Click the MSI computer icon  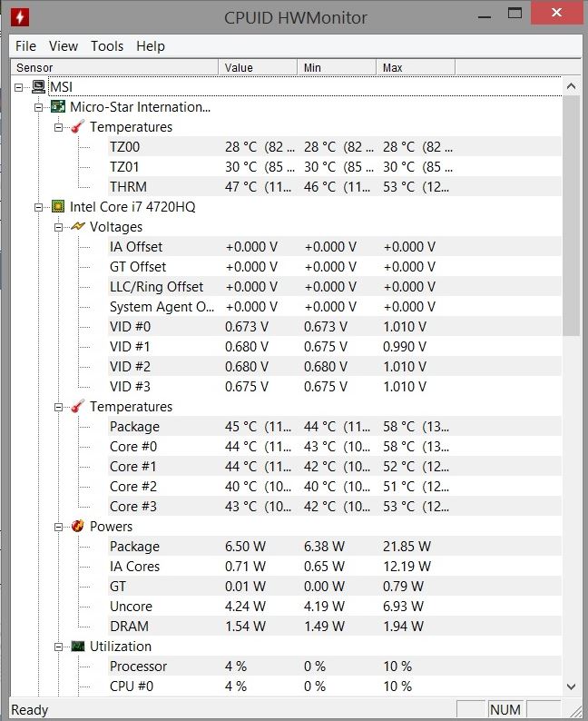(39, 87)
